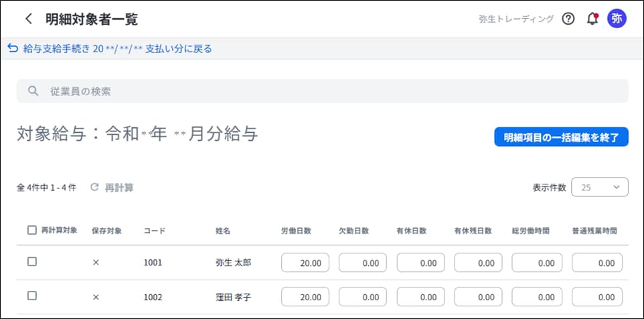The width and height of the screenshot is (644, 319).
Task: Open the 弥 user avatar menu
Action: point(617,19)
